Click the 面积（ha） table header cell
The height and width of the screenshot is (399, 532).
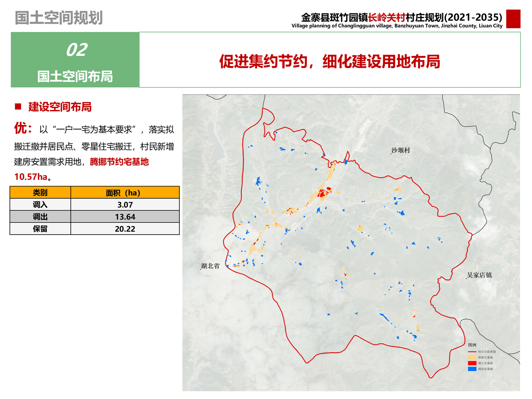(x=125, y=193)
